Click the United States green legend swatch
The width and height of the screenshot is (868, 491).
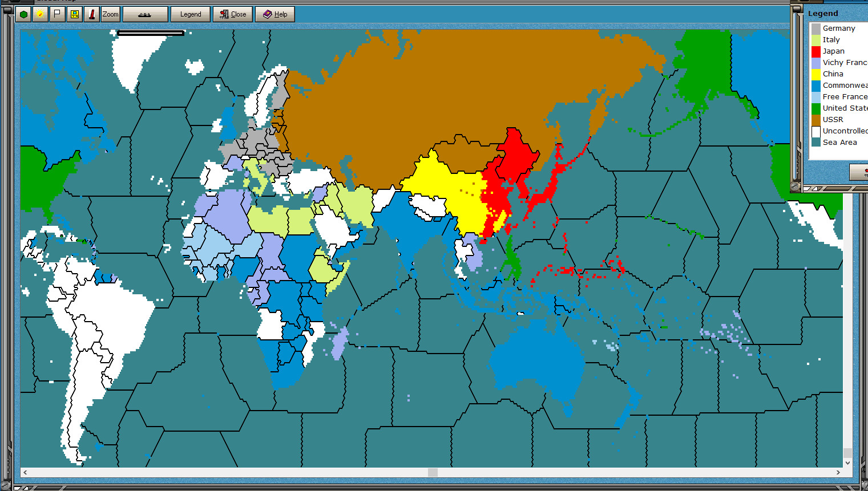[x=816, y=108]
